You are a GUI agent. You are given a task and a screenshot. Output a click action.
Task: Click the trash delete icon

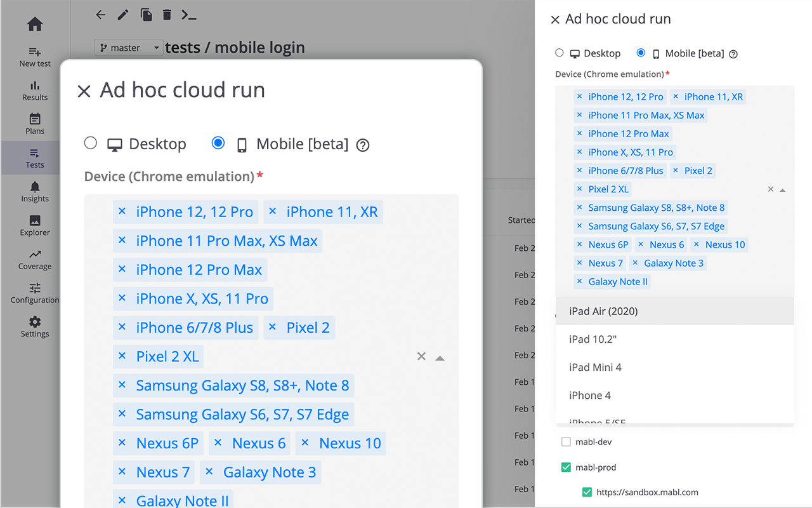[x=167, y=15]
